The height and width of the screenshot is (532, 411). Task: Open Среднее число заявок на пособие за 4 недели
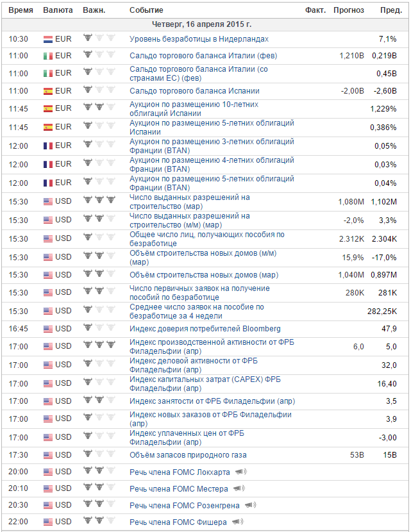coord(197,312)
